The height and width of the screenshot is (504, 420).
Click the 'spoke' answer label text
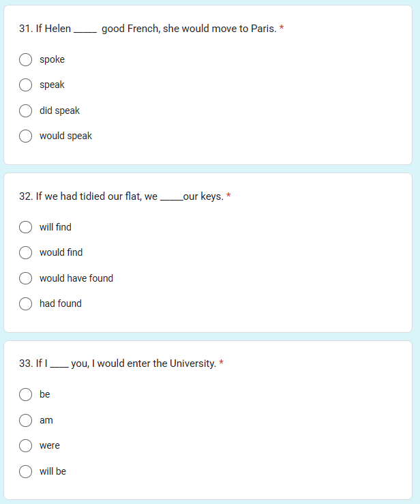click(x=52, y=60)
